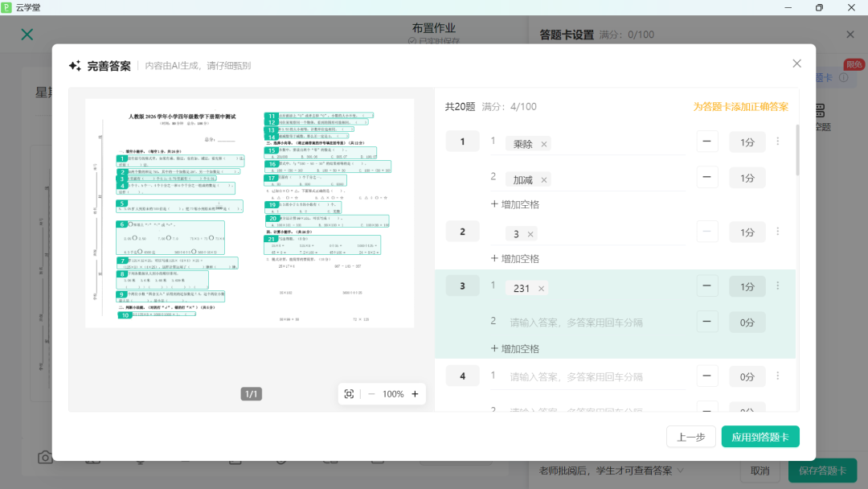Viewport: 868px width, 489px height.
Task: Delete blank 2 of question 1 with minus
Action: point(707,177)
